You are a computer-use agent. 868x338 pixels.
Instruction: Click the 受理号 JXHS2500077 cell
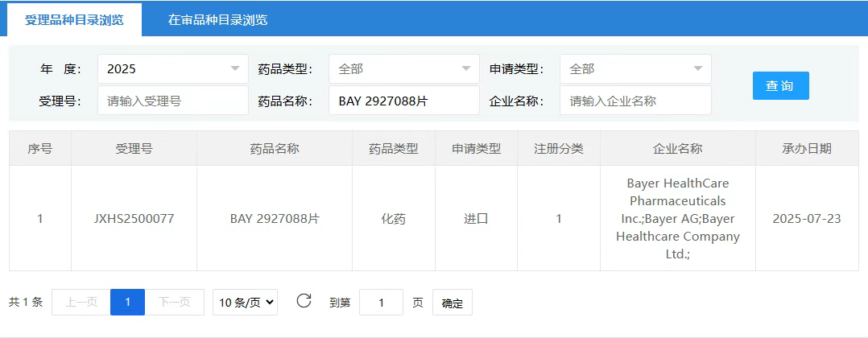point(134,218)
